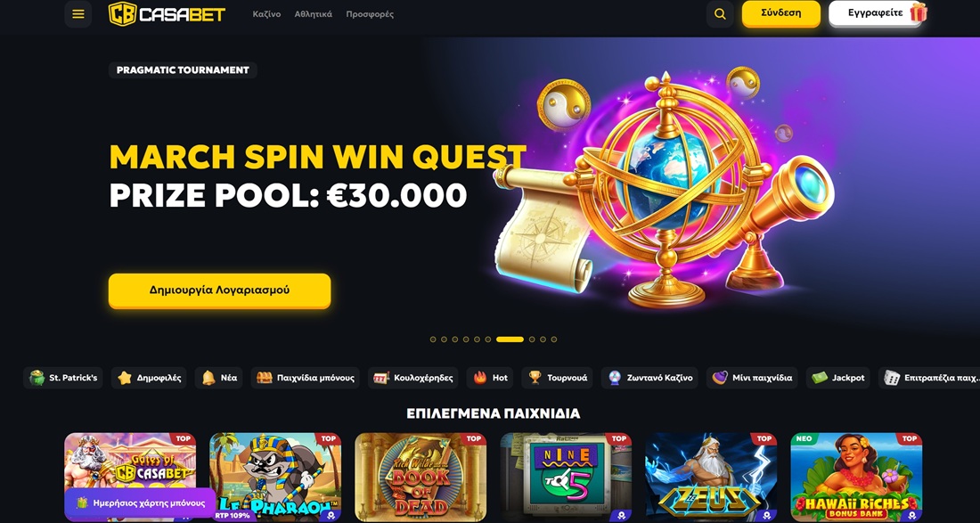Select the last carousel slide dot
The width and height of the screenshot is (980, 523).
coord(554,339)
